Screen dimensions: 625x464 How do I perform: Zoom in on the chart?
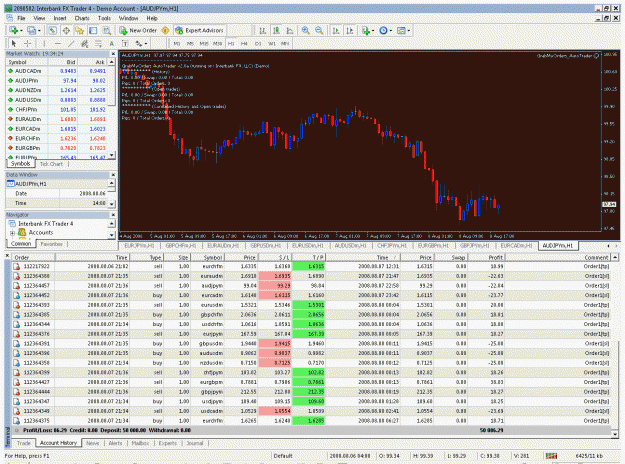[305, 30]
